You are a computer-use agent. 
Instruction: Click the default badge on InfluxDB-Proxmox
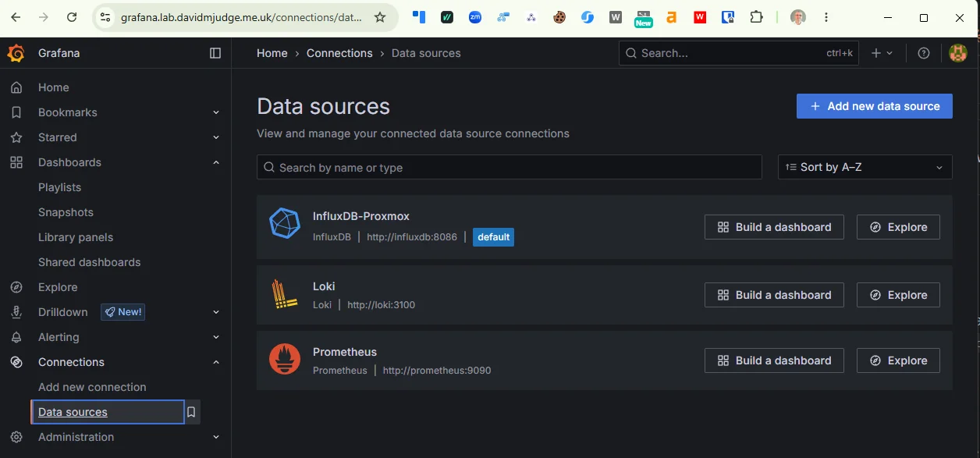coord(493,236)
